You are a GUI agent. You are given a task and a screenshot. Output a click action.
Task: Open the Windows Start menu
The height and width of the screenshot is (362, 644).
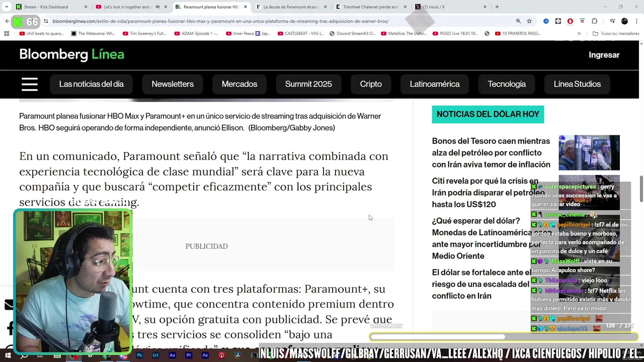(x=8, y=355)
